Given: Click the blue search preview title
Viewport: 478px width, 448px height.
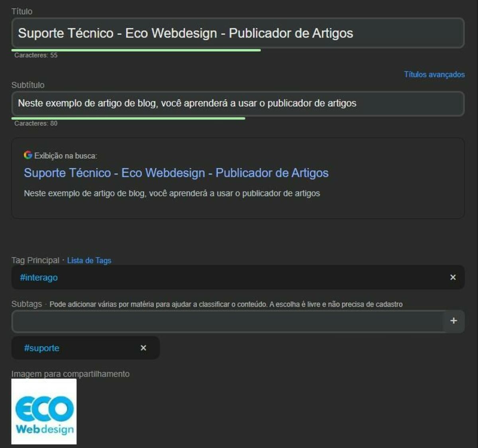Looking at the screenshot, I should pos(176,173).
